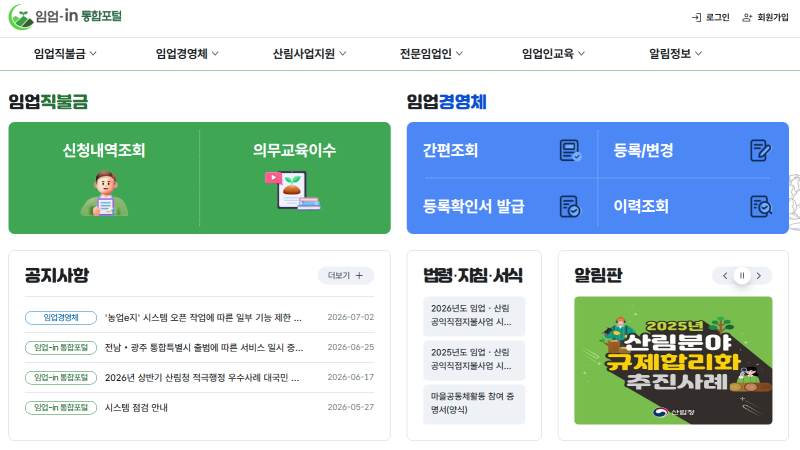Click the seedling education tablet illustration

(292, 191)
